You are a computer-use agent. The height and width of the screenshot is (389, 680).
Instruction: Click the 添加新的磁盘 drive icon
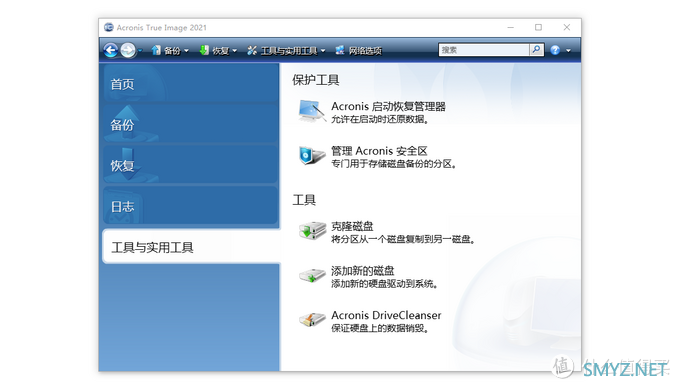(x=312, y=275)
